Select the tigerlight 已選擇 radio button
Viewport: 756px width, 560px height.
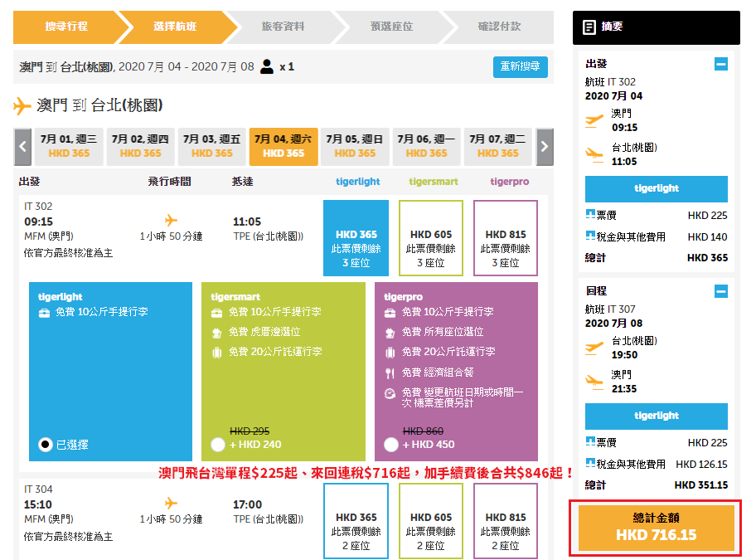point(46,444)
